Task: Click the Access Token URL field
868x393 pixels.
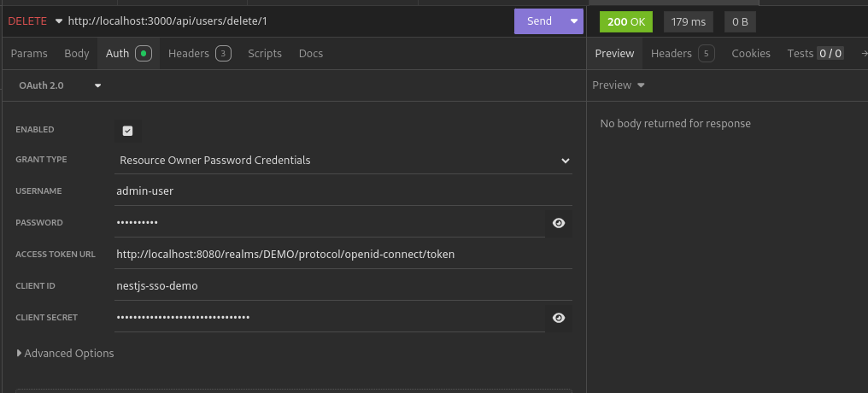Action: click(x=343, y=255)
